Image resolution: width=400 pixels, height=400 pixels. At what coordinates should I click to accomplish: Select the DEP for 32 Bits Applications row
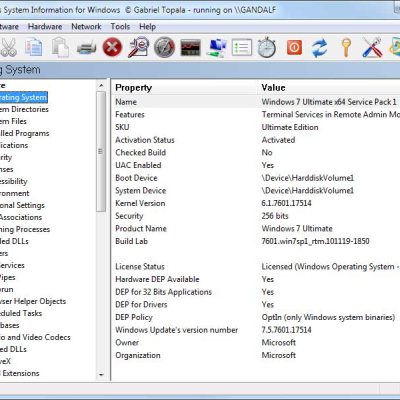256,292
